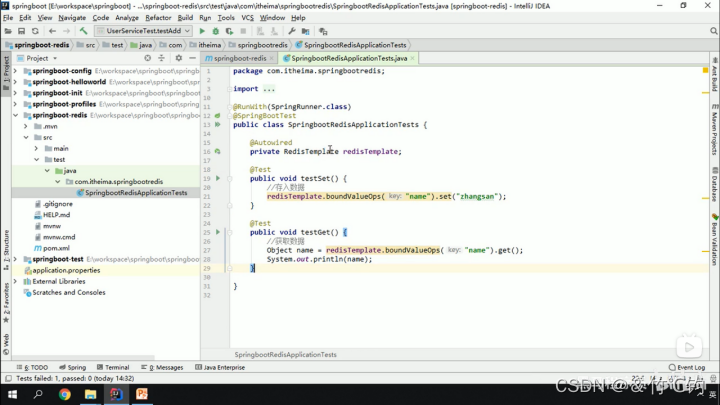The height and width of the screenshot is (405, 720).
Task: Open the Maven Projects side panel
Action: [x=714, y=130]
